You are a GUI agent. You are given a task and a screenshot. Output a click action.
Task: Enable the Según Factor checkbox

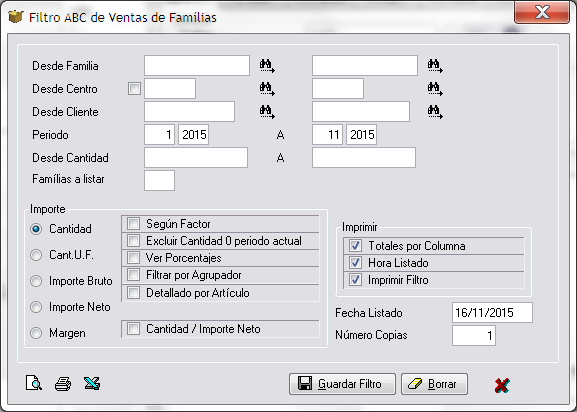pos(133,223)
